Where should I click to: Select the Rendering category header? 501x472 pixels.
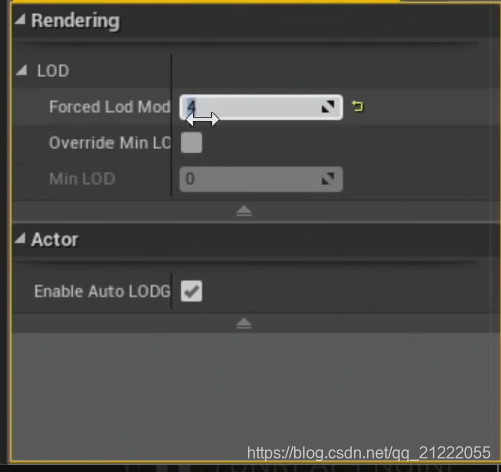pyautogui.click(x=75, y=21)
